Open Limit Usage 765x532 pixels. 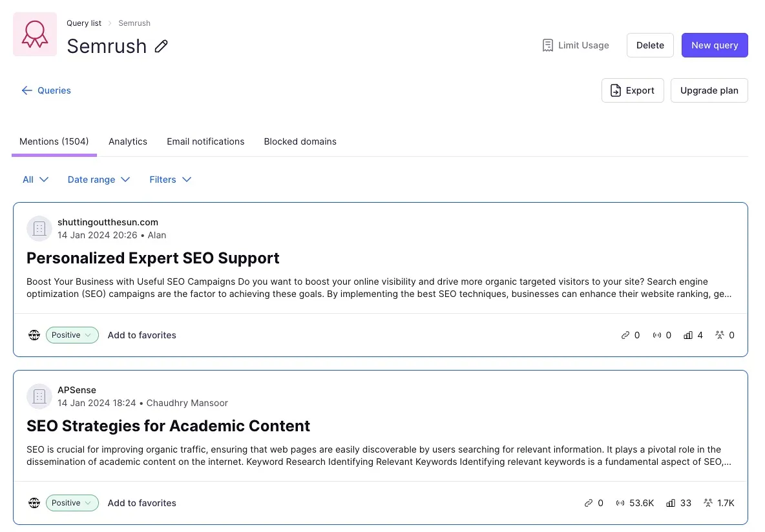(576, 45)
